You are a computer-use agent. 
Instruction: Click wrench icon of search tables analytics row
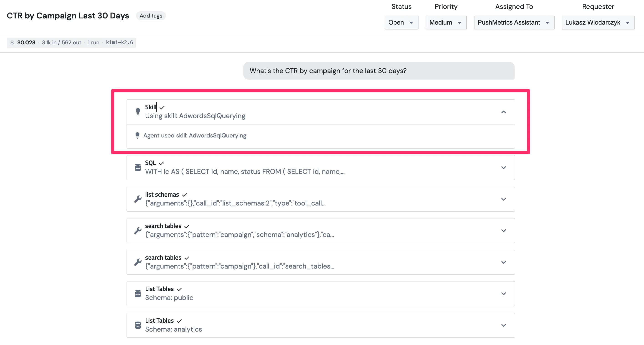[x=138, y=231]
